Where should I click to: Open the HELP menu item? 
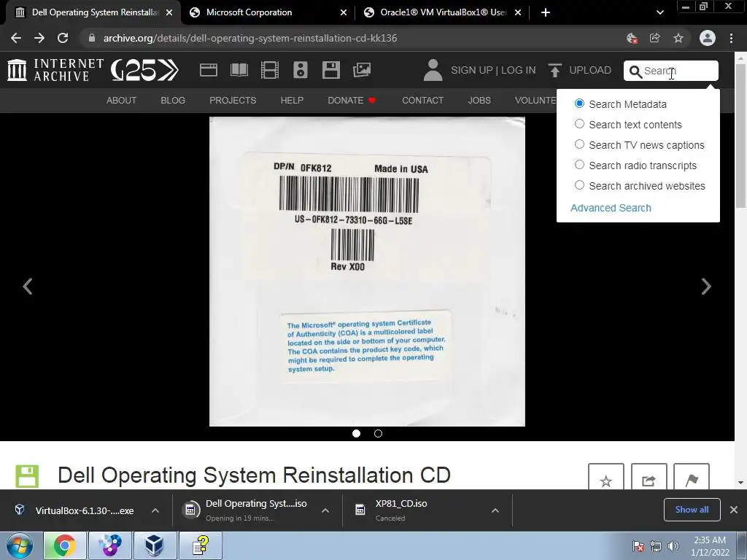pos(292,101)
